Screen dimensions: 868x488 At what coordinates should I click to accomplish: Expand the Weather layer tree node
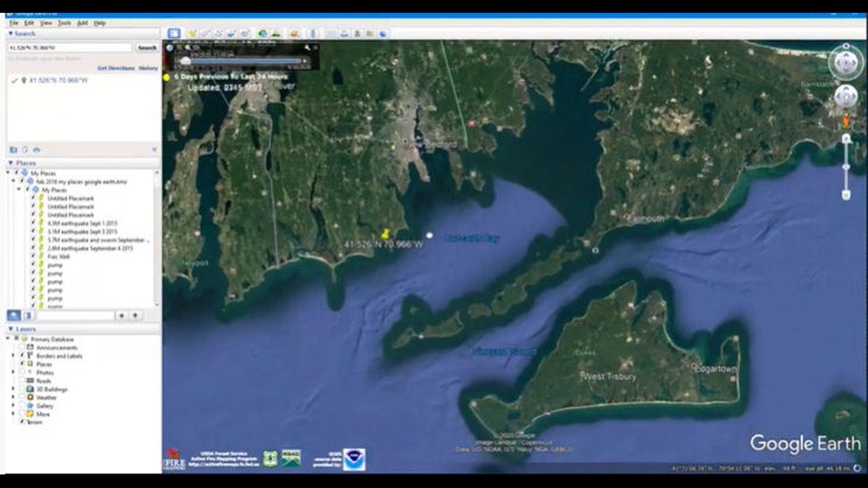[13, 397]
